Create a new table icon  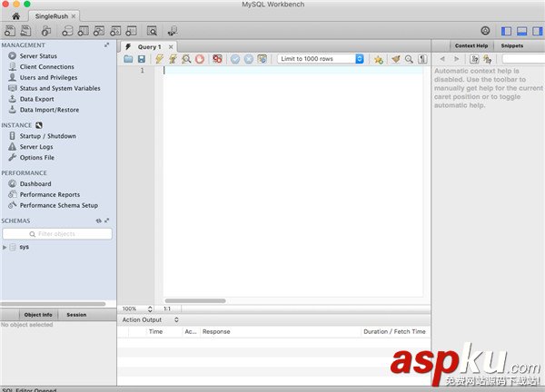pyautogui.click(x=83, y=31)
